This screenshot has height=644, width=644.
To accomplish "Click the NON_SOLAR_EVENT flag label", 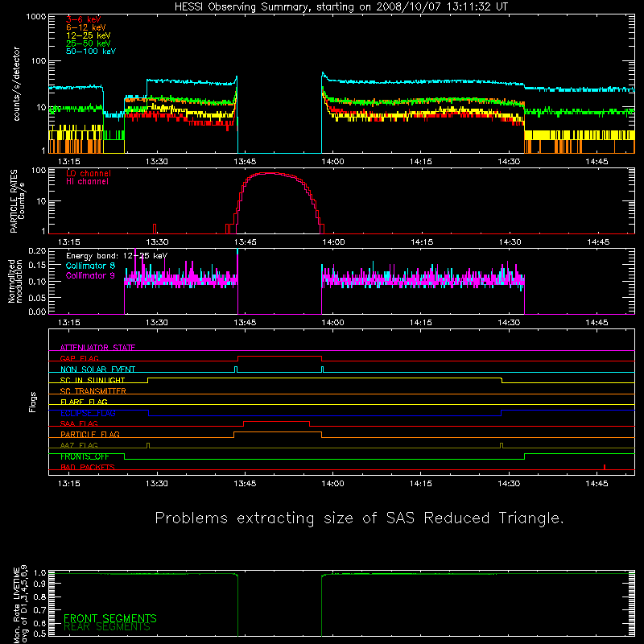I will (97, 369).
